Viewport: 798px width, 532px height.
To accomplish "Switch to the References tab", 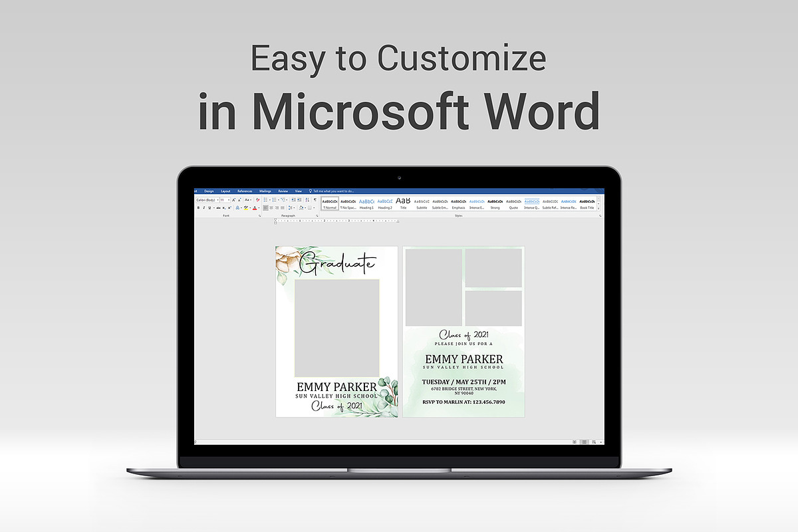I will [245, 191].
